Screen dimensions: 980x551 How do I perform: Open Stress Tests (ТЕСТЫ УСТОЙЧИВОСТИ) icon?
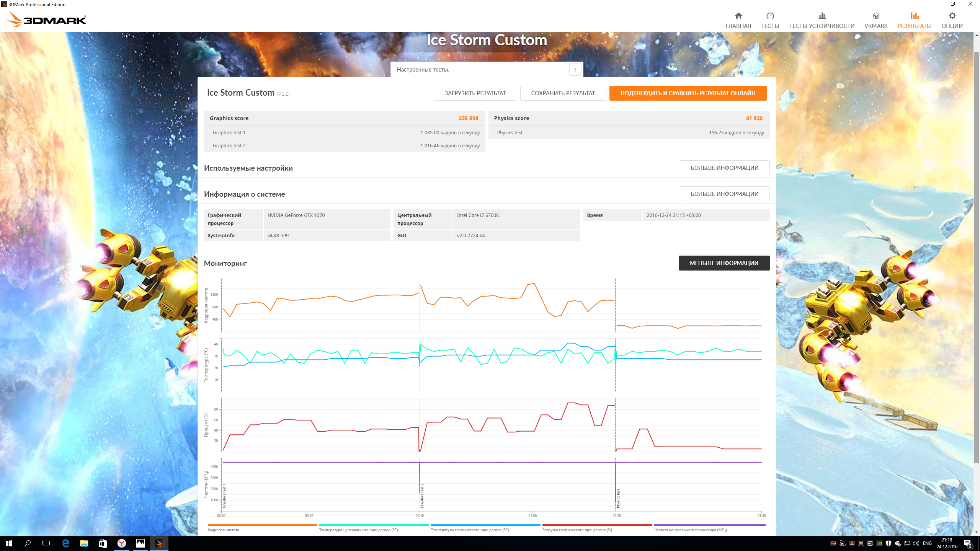pos(822,16)
